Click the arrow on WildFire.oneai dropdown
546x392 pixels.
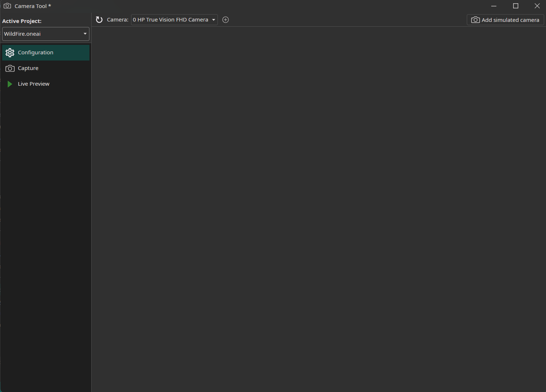(x=85, y=34)
